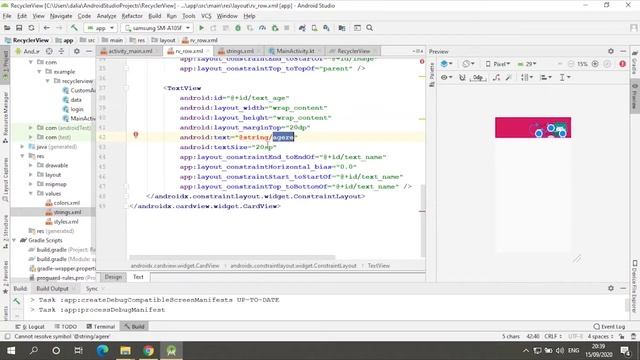Open AVD Manager device icon

pos(314,28)
